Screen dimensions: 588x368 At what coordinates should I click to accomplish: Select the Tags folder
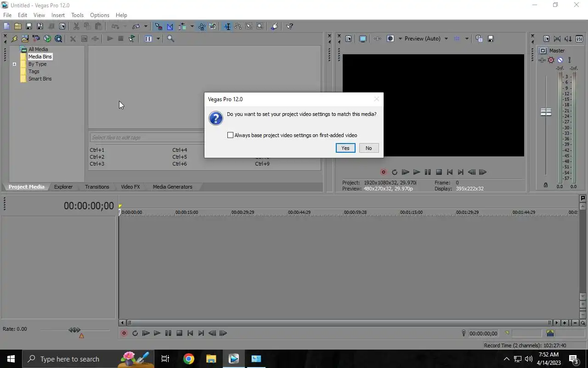(34, 71)
